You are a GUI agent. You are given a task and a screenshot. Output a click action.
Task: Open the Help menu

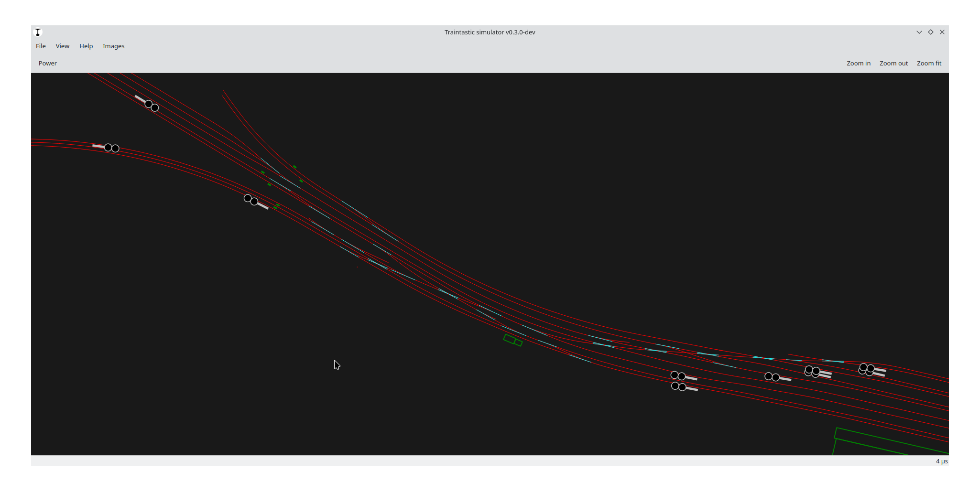coord(86,46)
